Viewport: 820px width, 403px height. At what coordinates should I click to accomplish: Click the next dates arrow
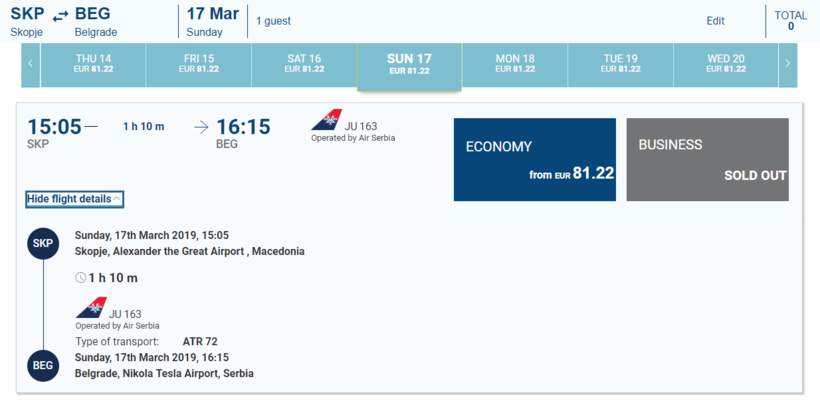(x=788, y=64)
